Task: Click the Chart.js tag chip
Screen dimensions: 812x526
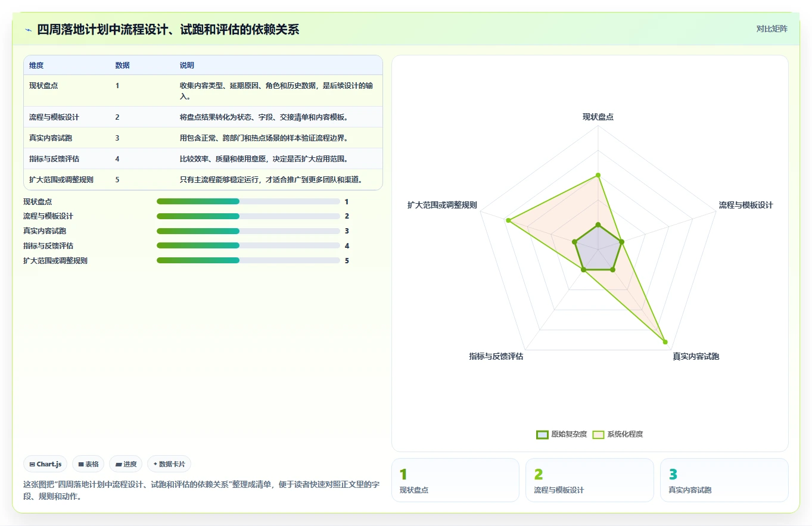Action: click(x=46, y=464)
